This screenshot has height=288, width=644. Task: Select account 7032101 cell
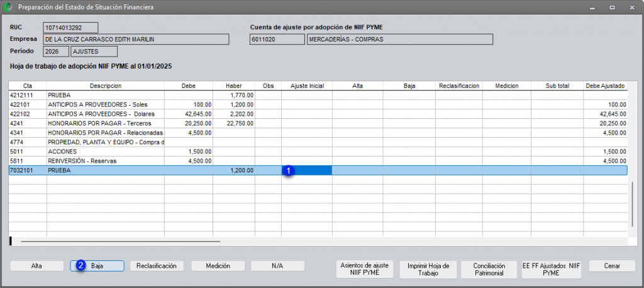click(x=28, y=170)
